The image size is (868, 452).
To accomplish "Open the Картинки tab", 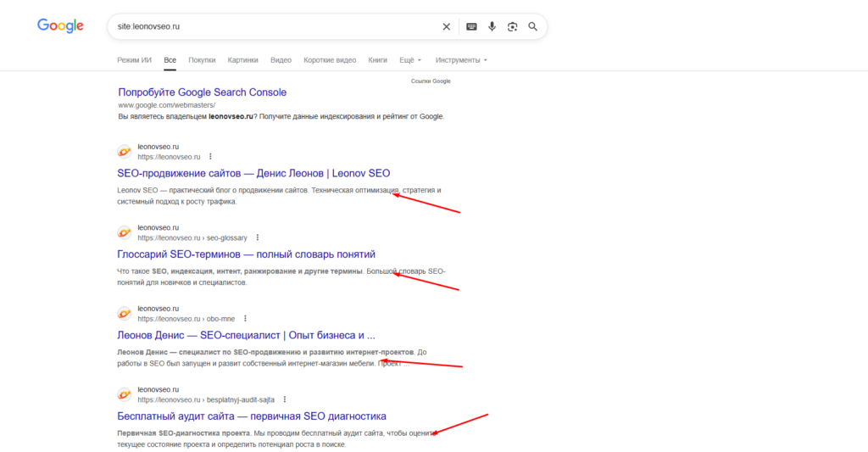I will point(242,60).
